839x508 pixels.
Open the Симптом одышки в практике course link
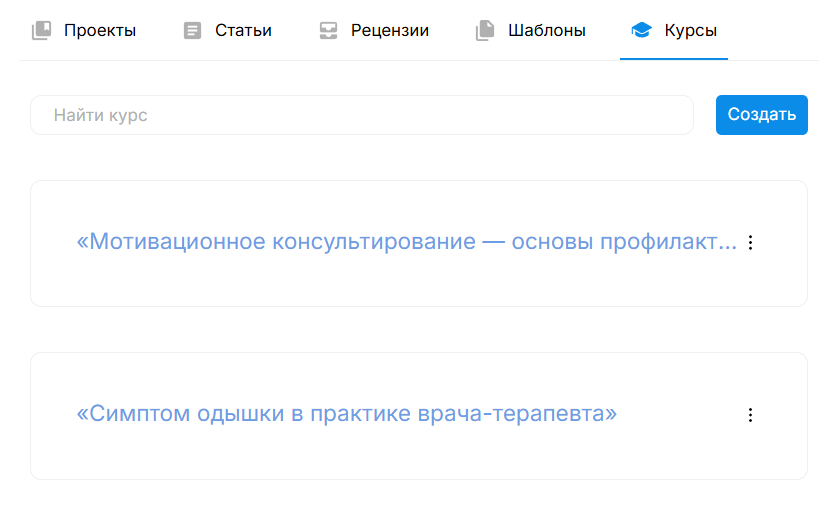(x=347, y=414)
